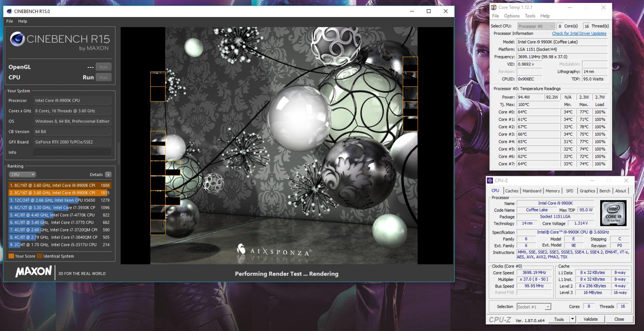644x331 pixels.
Task: Click the Core #2 temperature value 67°C
Action: 538,127
